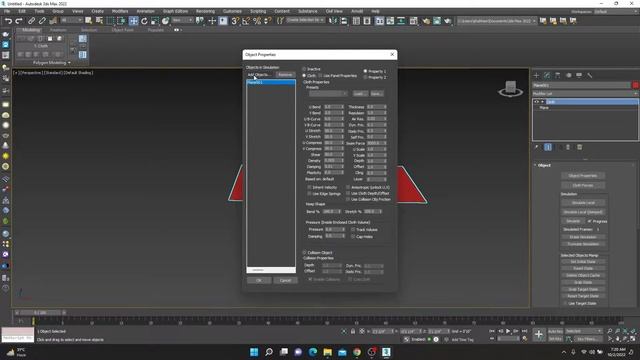Open the Hierarchy command panel tab
Image resolution: width=640 pixels, height=360 pixels.
point(558,76)
